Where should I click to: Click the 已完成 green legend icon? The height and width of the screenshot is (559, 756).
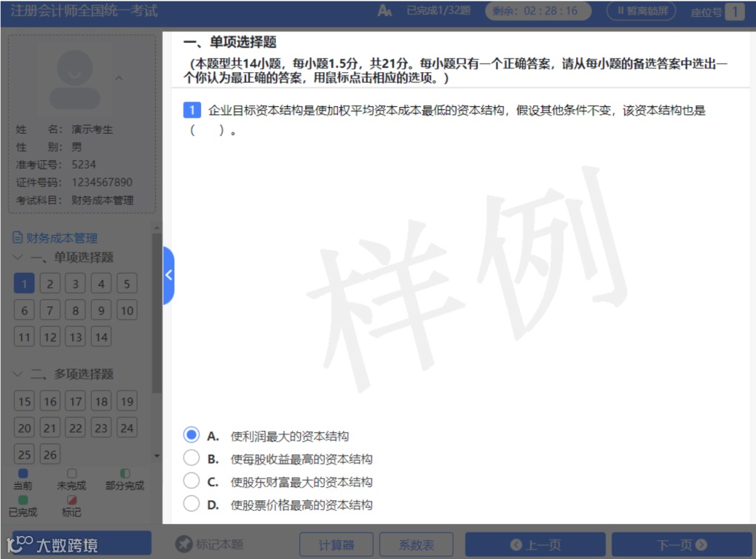pyautogui.click(x=22, y=500)
